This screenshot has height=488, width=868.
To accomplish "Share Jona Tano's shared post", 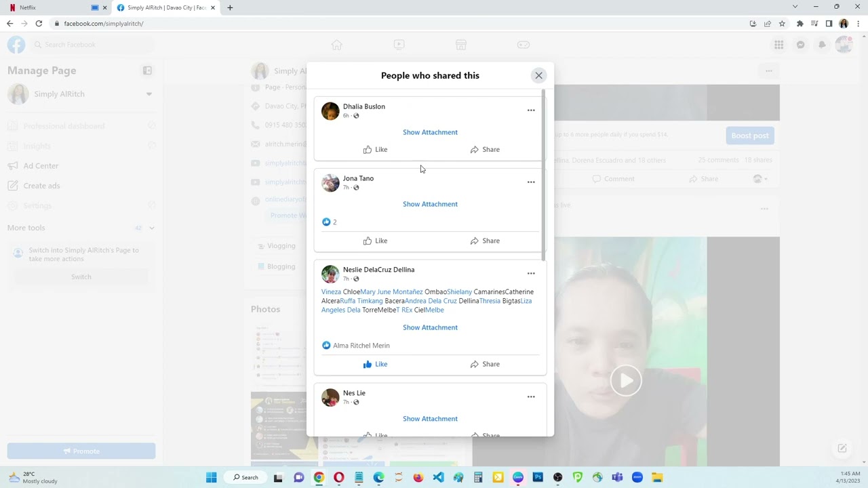I will point(485,241).
